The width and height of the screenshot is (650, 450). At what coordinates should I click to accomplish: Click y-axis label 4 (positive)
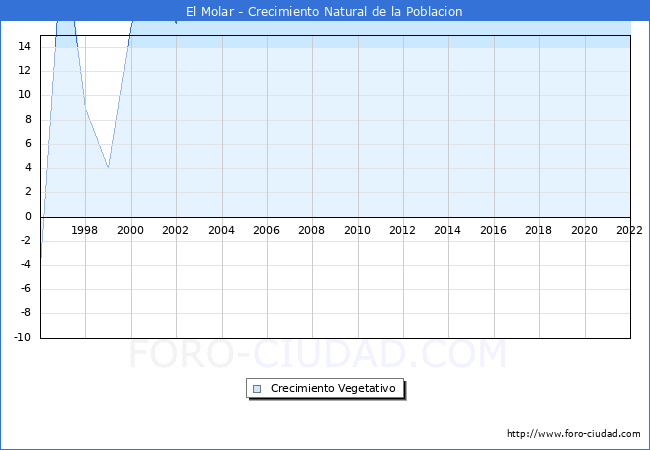[28, 168]
